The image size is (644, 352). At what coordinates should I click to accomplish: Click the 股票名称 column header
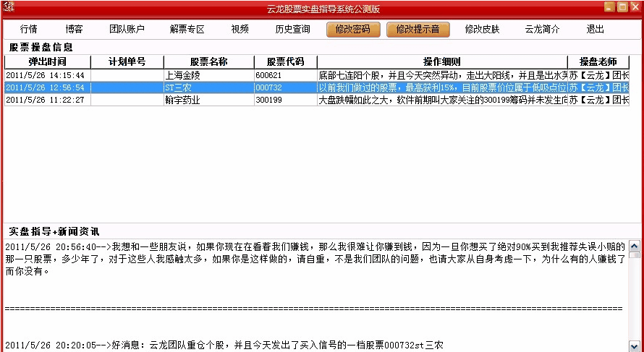pyautogui.click(x=208, y=62)
